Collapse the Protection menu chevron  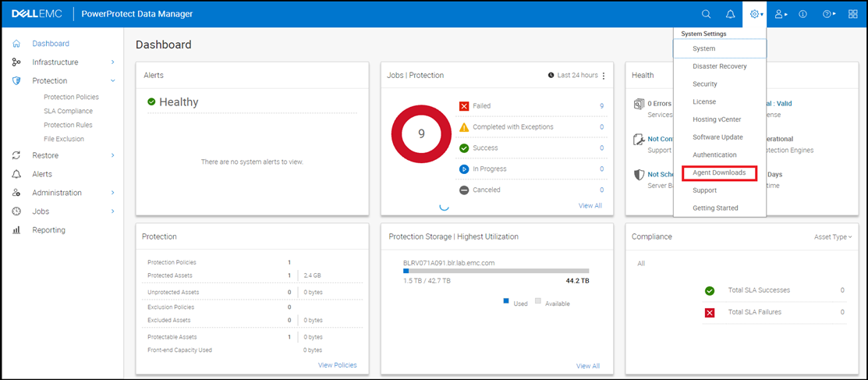point(112,80)
